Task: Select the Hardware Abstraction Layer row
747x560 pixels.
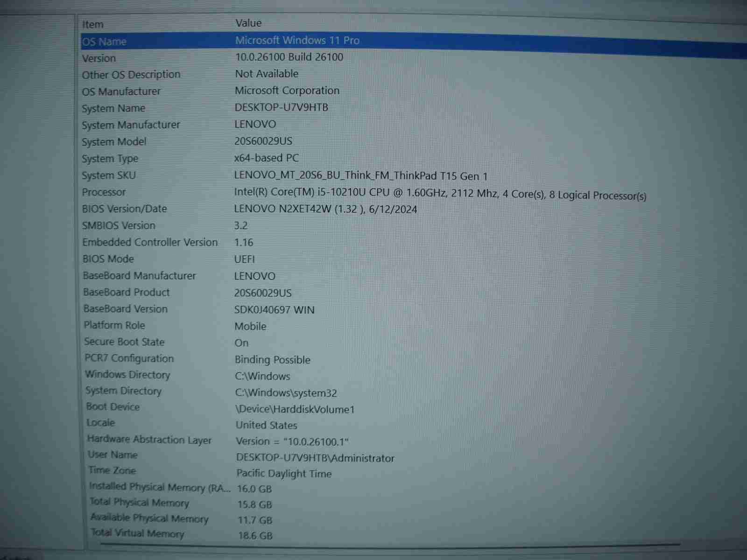Action: click(x=149, y=440)
